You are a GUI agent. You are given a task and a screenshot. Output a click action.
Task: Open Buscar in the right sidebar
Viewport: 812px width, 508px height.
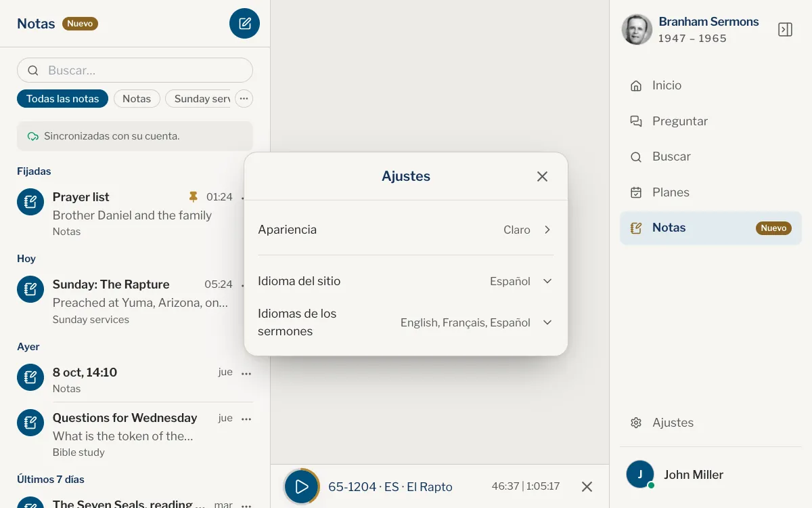[x=710, y=156]
